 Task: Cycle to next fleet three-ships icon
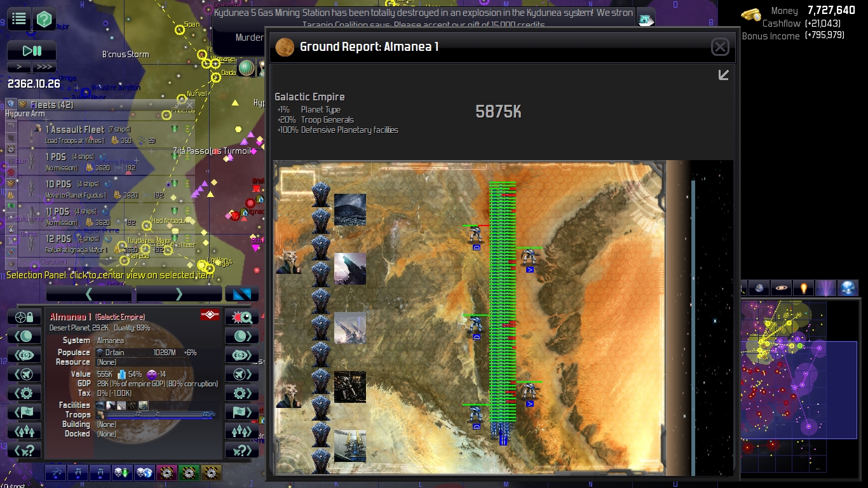tap(242, 431)
